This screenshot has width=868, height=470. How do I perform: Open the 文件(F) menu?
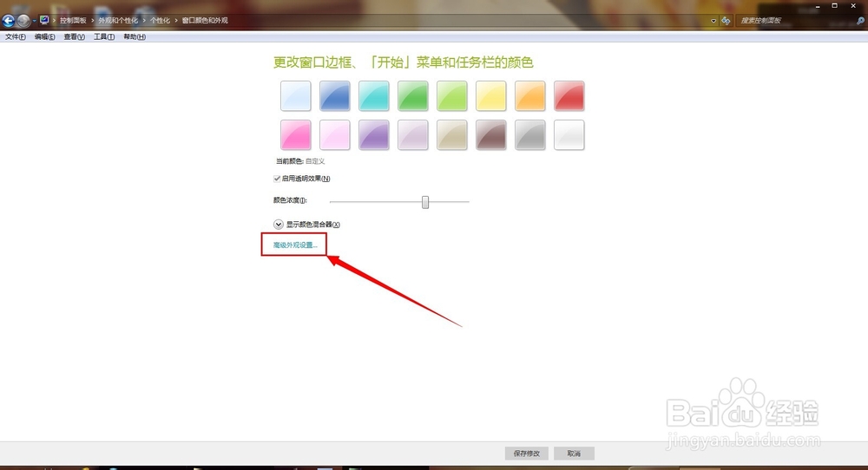click(x=15, y=37)
